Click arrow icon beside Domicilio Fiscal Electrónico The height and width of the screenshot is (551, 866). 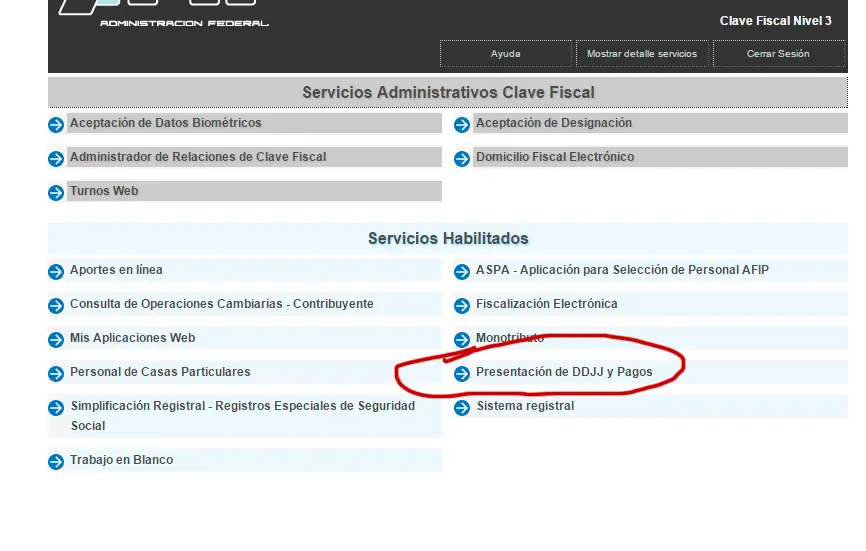point(462,159)
